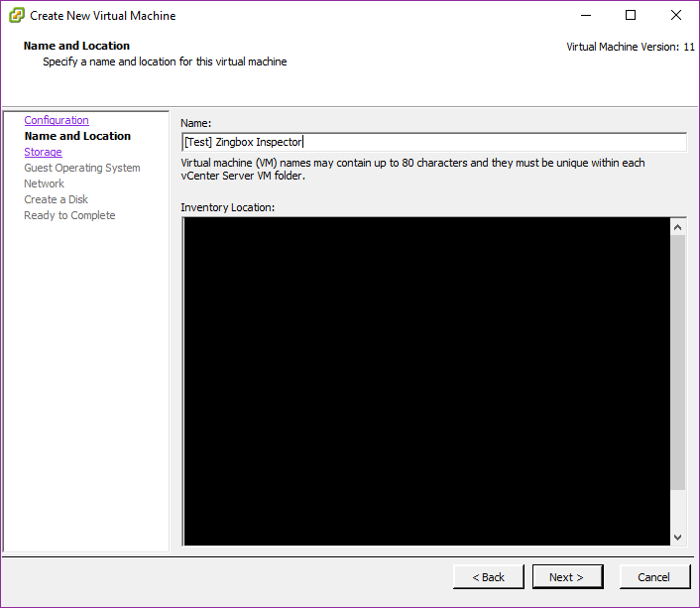
Task: Click the Inventory Location label
Action: coord(228,207)
